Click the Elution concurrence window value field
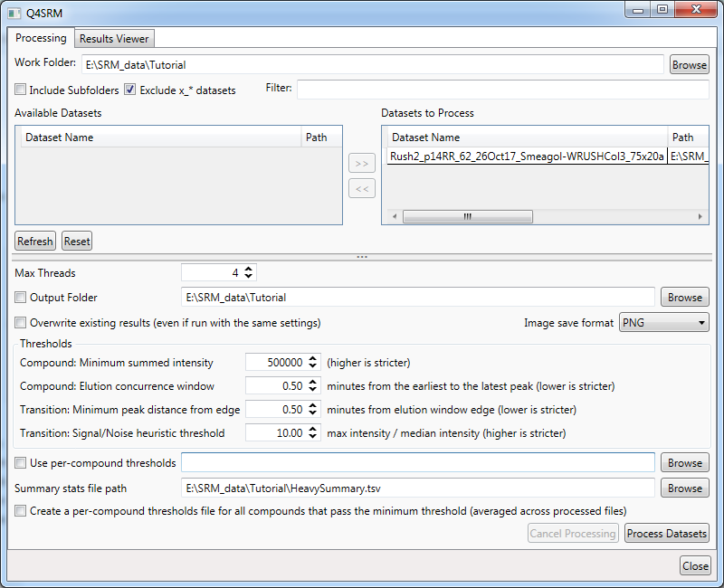 275,386
